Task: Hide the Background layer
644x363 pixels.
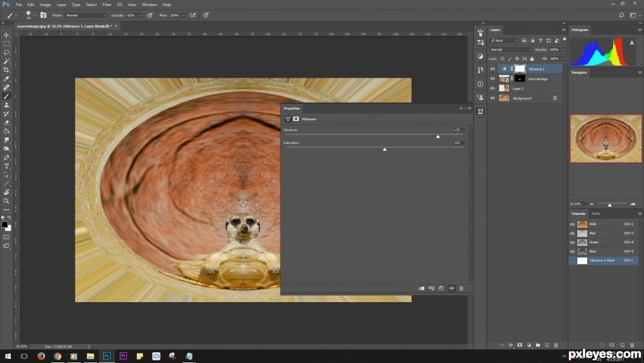Action: [492, 98]
